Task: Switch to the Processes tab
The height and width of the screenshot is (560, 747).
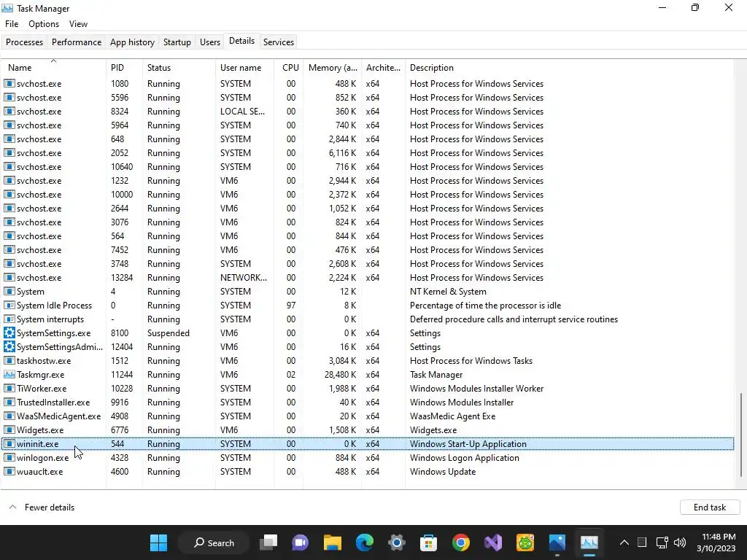Action: [24, 42]
